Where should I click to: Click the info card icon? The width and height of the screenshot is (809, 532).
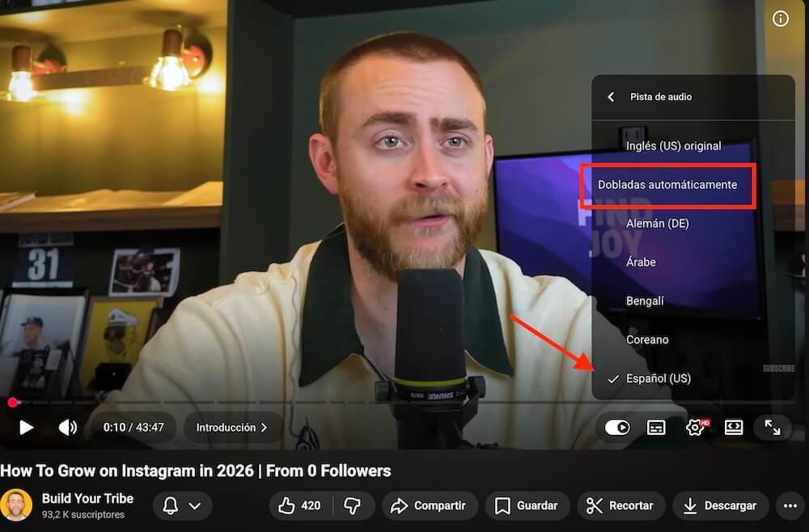(781, 19)
